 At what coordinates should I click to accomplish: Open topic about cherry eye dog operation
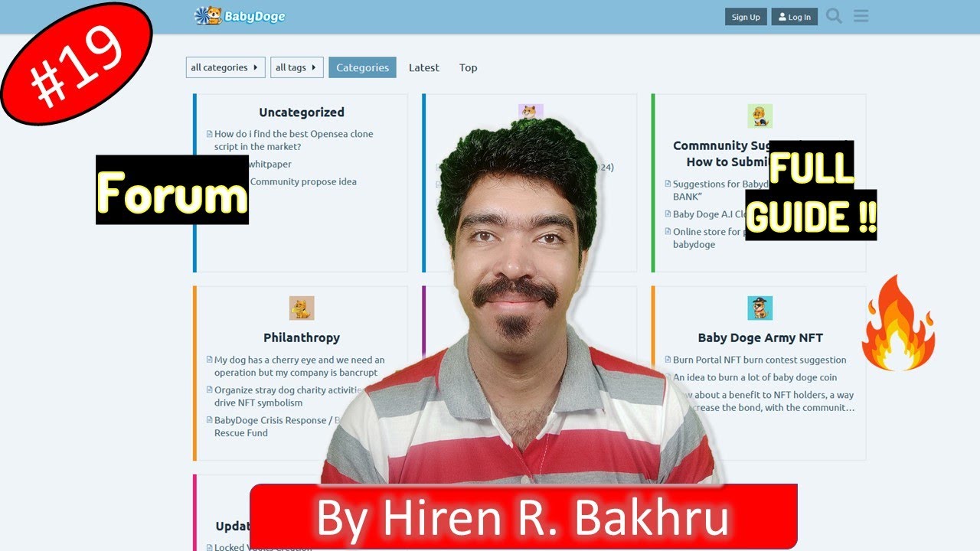click(299, 366)
